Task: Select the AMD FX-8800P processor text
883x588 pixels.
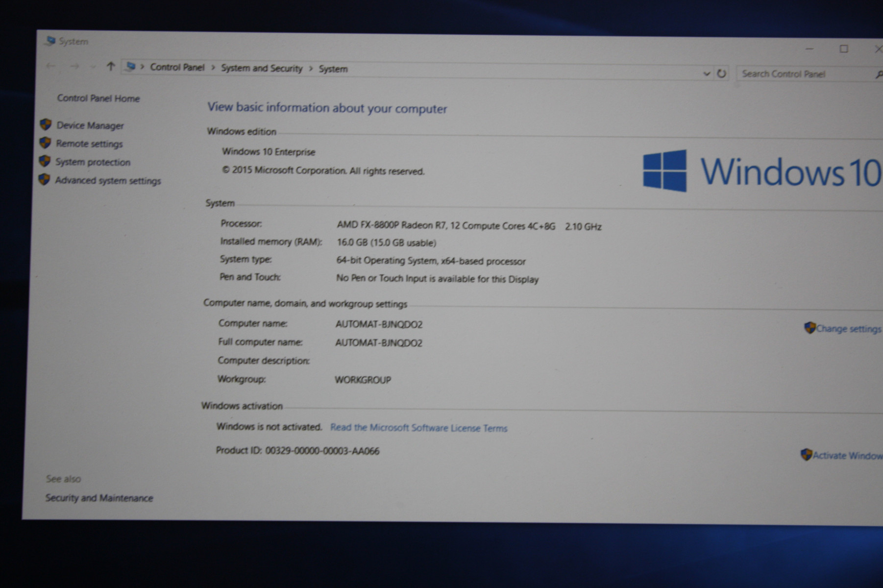Action: click(446, 226)
